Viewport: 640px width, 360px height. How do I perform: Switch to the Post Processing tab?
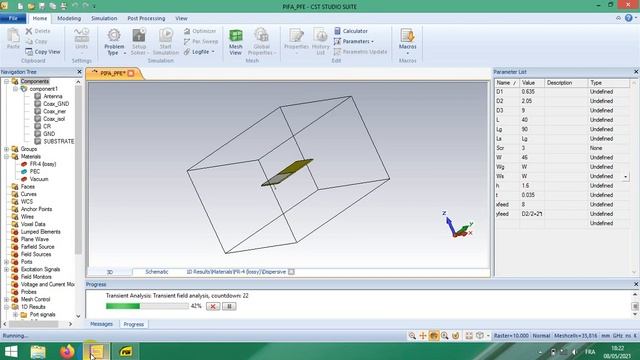pos(146,18)
